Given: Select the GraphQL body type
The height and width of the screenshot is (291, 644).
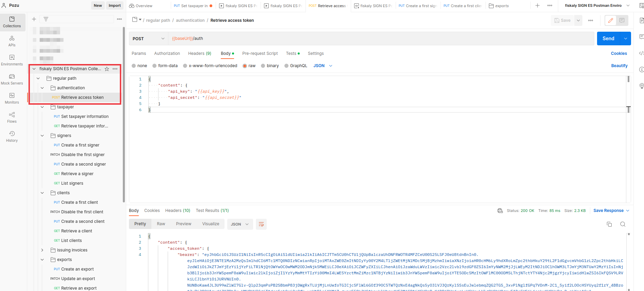Looking at the screenshot, I should click(x=286, y=66).
